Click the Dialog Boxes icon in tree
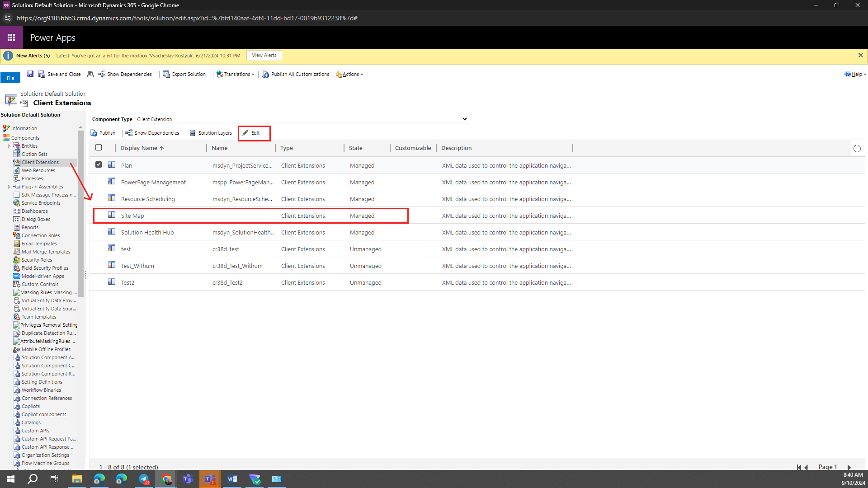The image size is (868, 488). coord(17,219)
